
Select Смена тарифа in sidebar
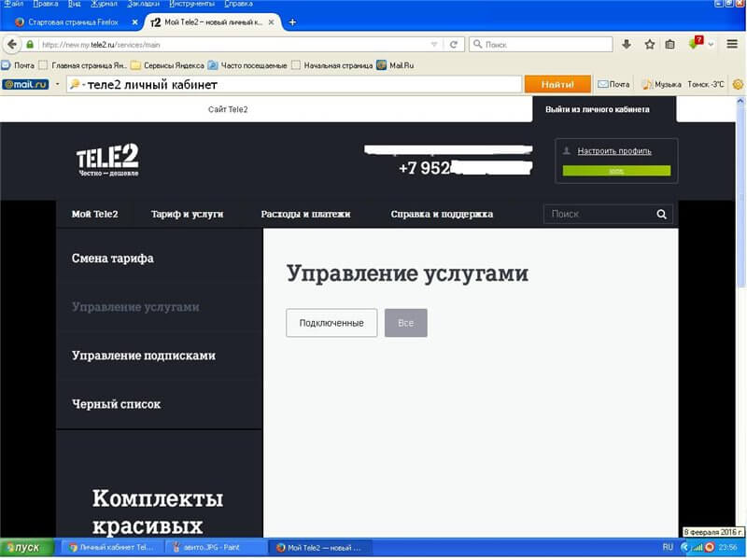[x=113, y=259]
